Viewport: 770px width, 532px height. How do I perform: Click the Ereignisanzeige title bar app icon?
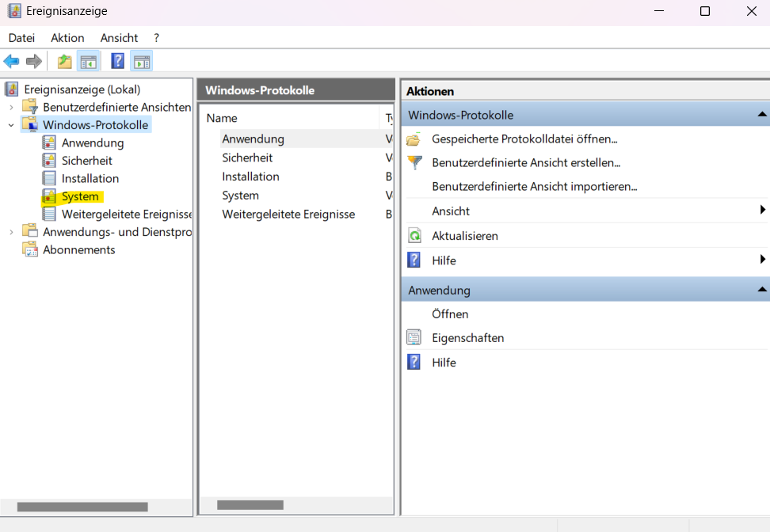(14, 11)
